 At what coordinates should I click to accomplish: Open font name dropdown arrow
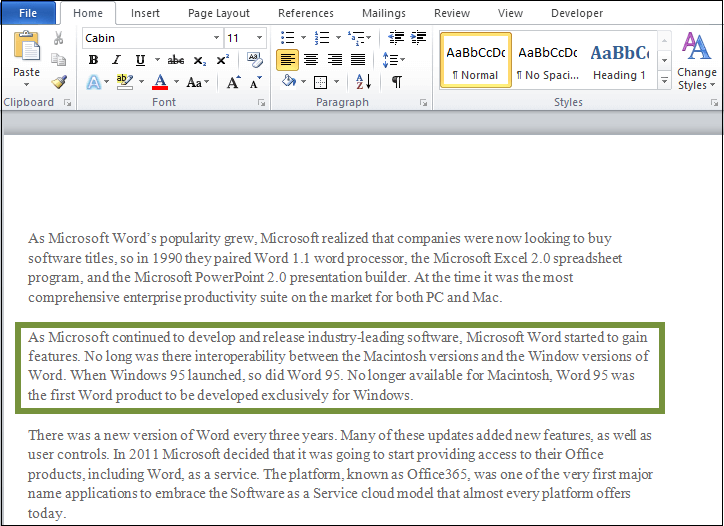(x=216, y=38)
